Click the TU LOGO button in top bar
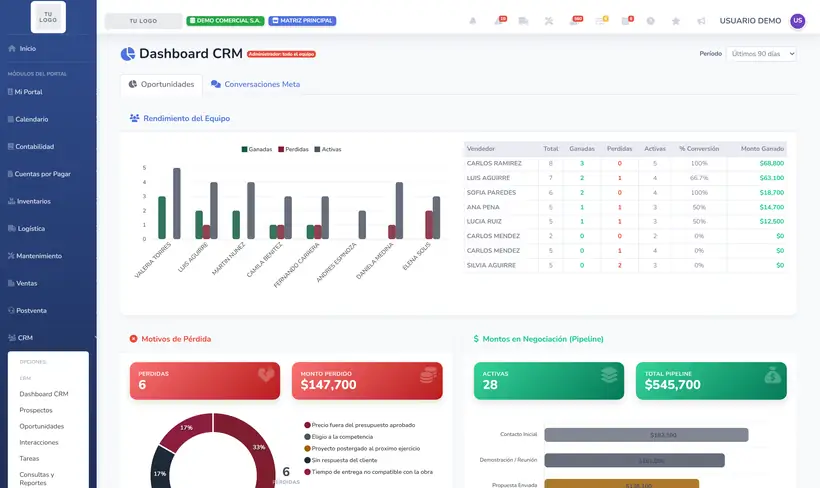The image size is (820, 488). click(143, 21)
